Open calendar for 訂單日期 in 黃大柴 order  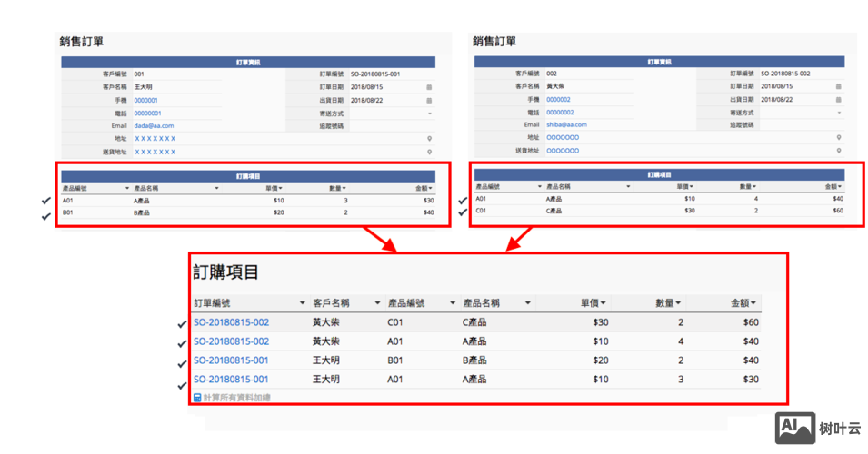pyautogui.click(x=839, y=87)
